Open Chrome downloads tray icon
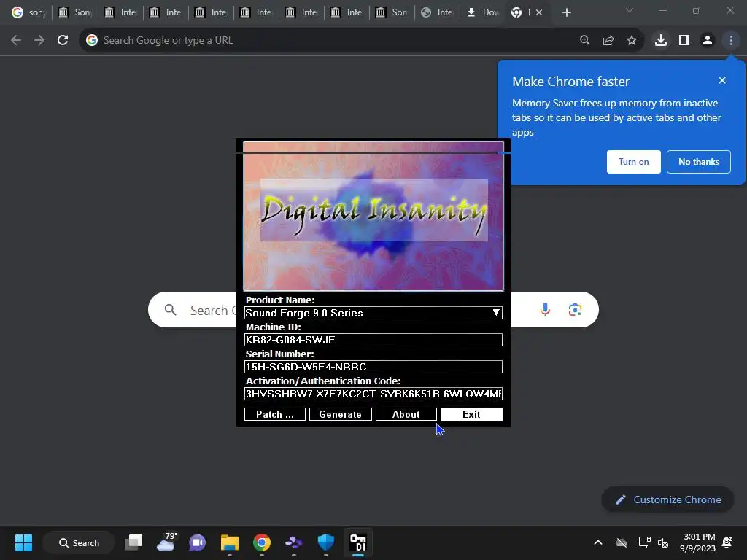This screenshot has width=747, height=560. [661, 41]
